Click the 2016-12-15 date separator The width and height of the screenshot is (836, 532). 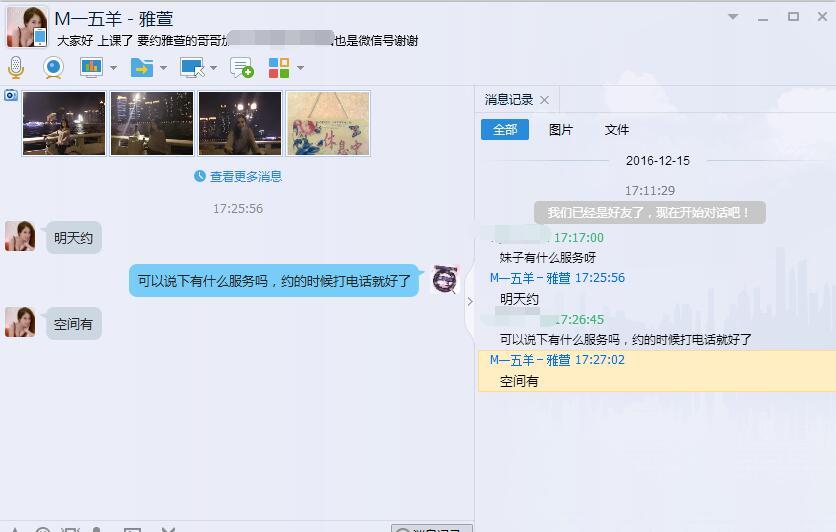pos(657,160)
